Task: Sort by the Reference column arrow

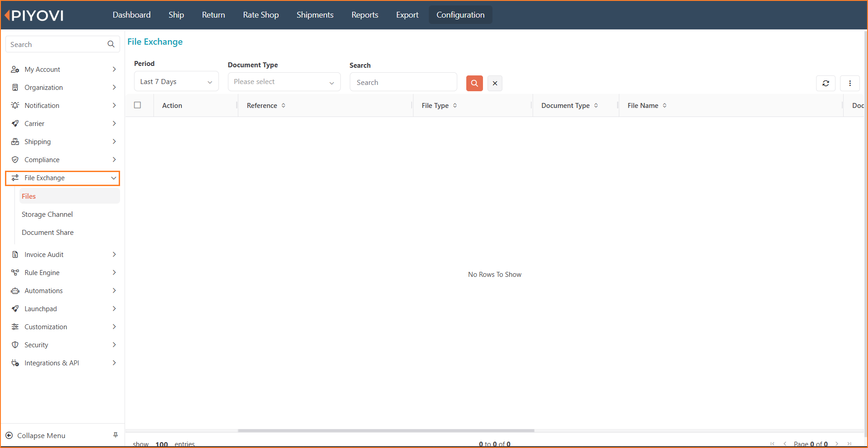Action: [x=283, y=105]
